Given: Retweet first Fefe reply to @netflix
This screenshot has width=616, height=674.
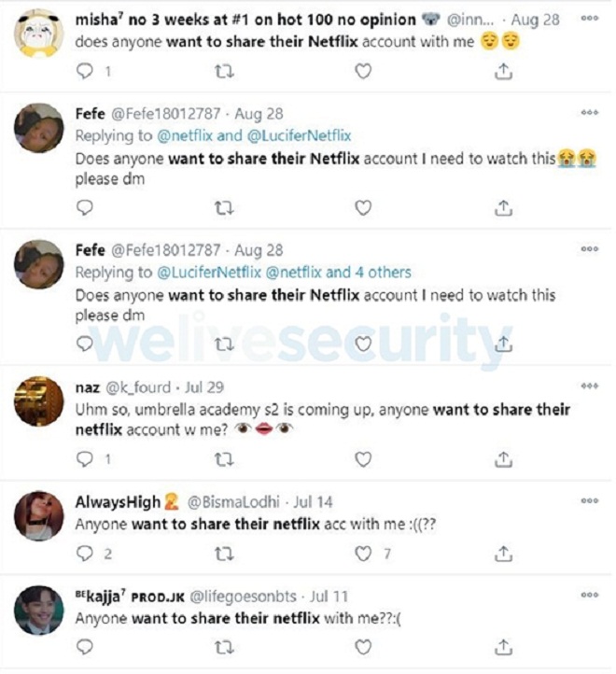Looking at the screenshot, I should click(x=224, y=208).
